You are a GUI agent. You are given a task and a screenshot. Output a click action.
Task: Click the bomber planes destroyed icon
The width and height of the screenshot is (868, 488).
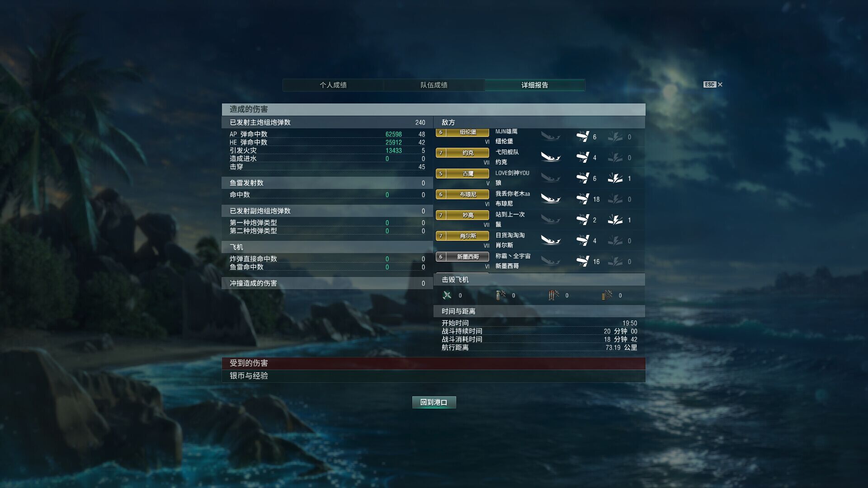500,295
